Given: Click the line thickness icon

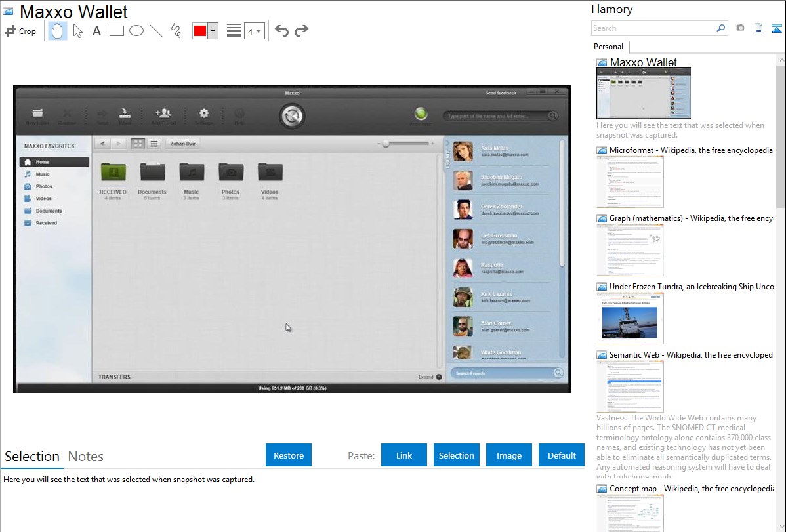Looking at the screenshot, I should [x=234, y=31].
